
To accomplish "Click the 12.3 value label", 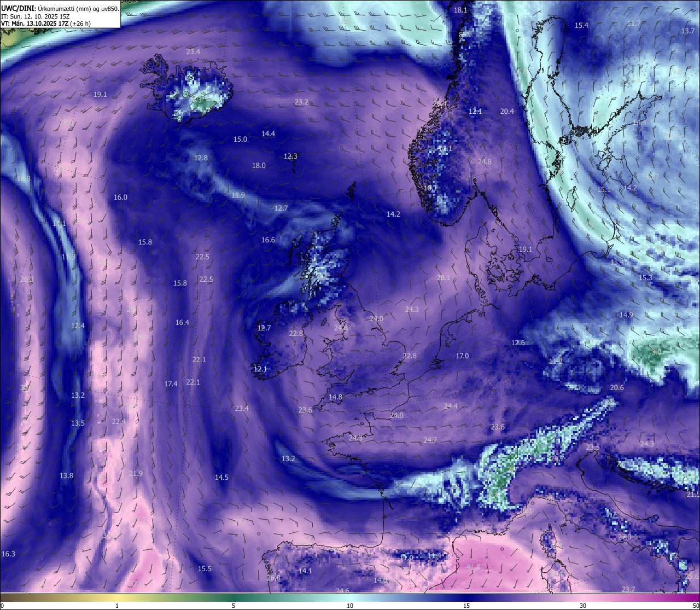I will click(290, 156).
